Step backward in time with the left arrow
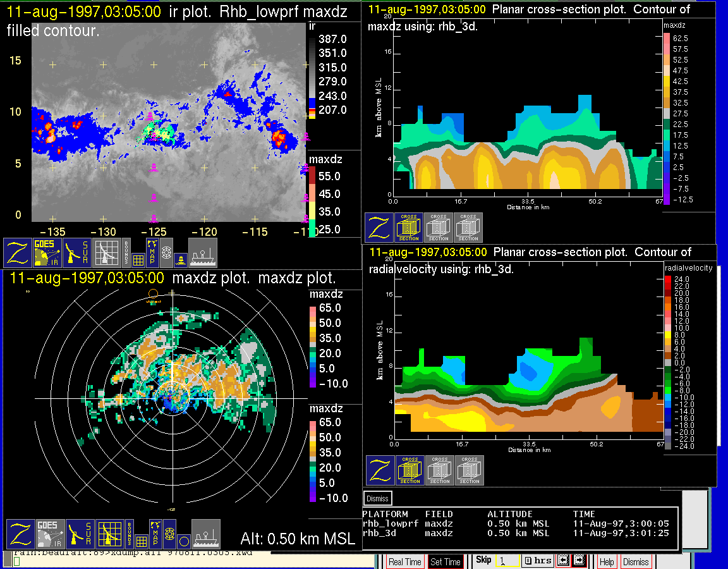This screenshot has width=728, height=569. click(x=562, y=561)
